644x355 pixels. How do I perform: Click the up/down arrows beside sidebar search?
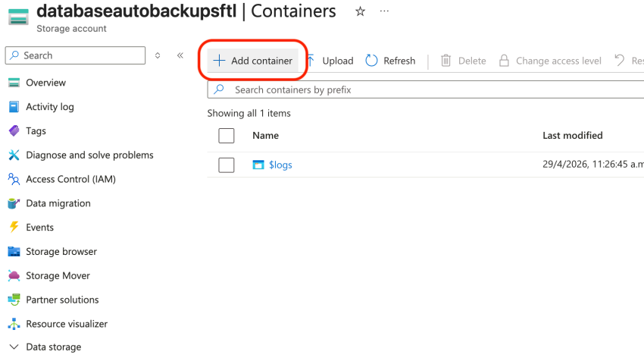(158, 55)
